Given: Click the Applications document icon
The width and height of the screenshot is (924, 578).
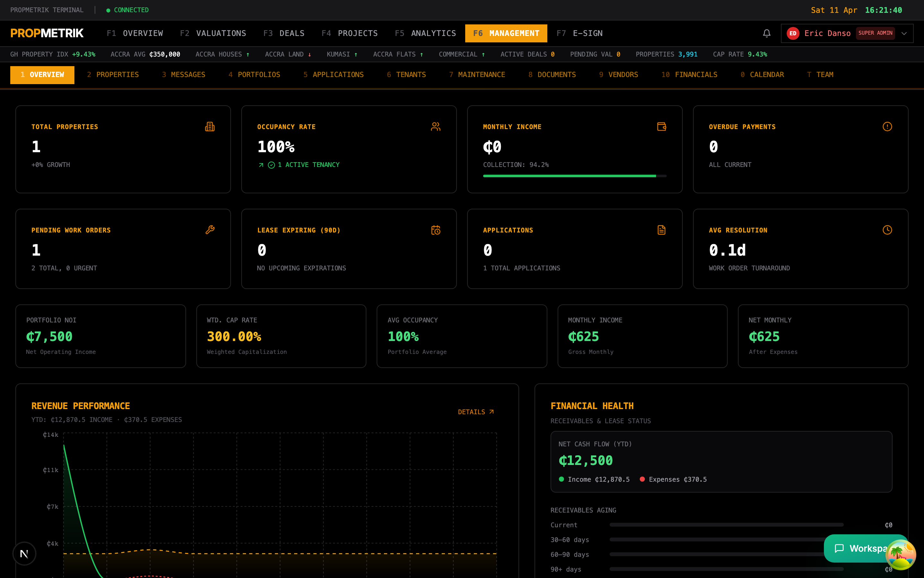Looking at the screenshot, I should (x=661, y=230).
